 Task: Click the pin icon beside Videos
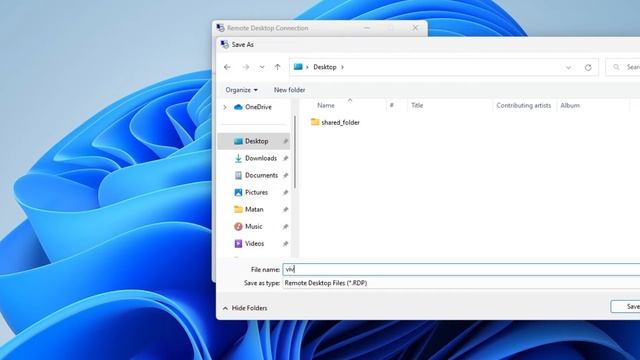(285, 244)
